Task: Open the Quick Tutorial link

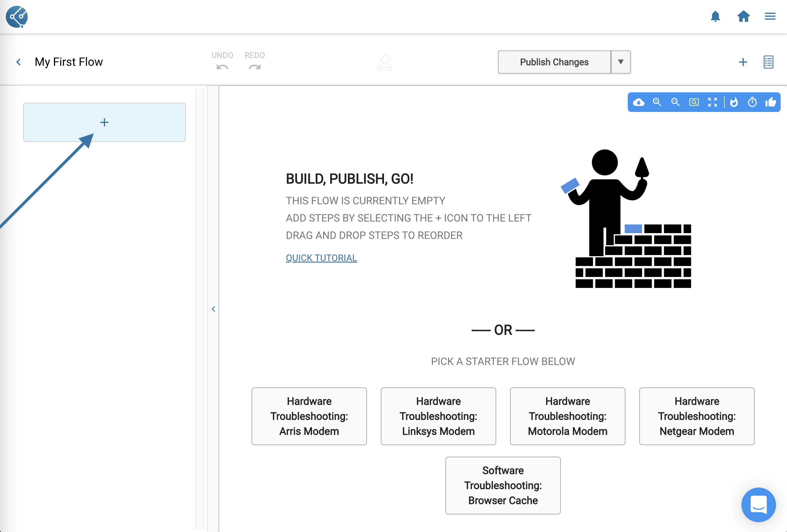Action: point(321,258)
